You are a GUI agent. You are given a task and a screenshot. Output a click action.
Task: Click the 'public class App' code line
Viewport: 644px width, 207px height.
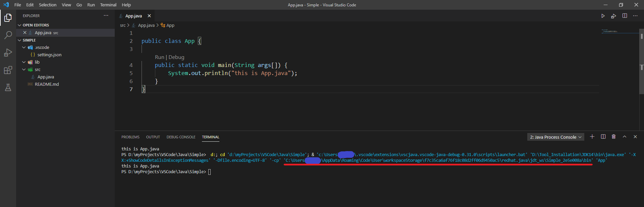point(171,41)
